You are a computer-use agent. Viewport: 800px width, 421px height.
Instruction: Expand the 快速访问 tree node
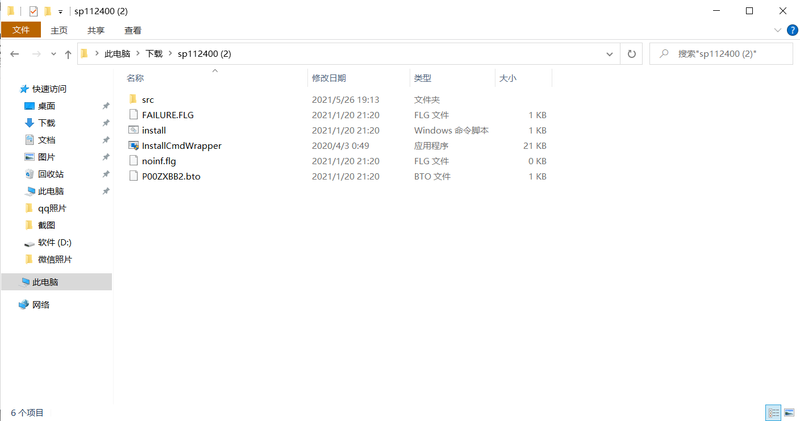pyautogui.click(x=11, y=89)
